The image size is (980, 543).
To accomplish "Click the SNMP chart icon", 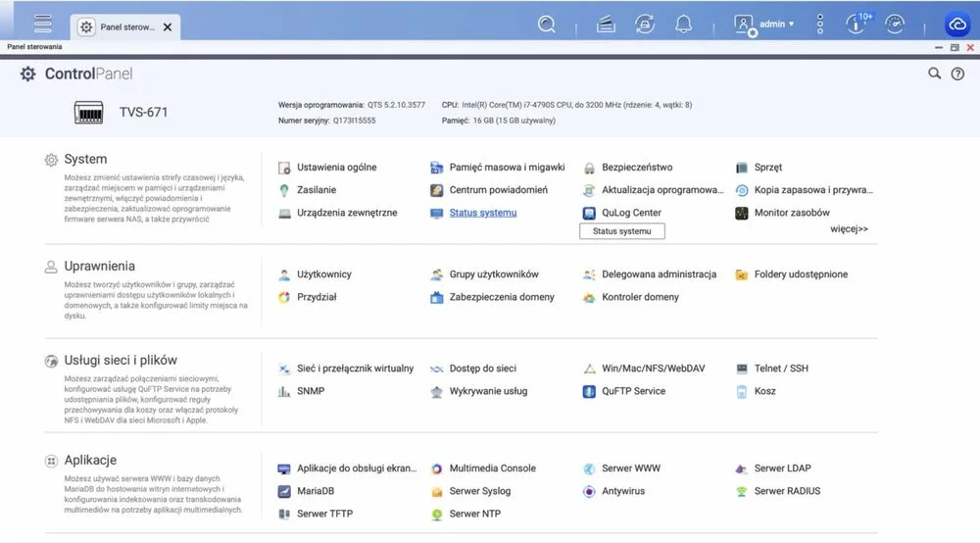I will tap(284, 391).
